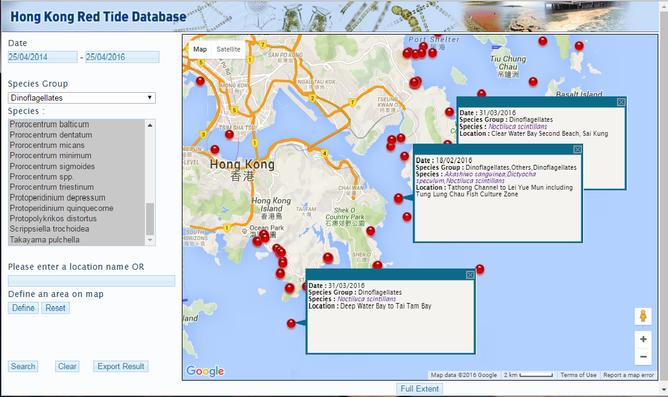Select Prorocentrum balticum in species list
The width and height of the screenshot is (668, 397).
coord(77,124)
